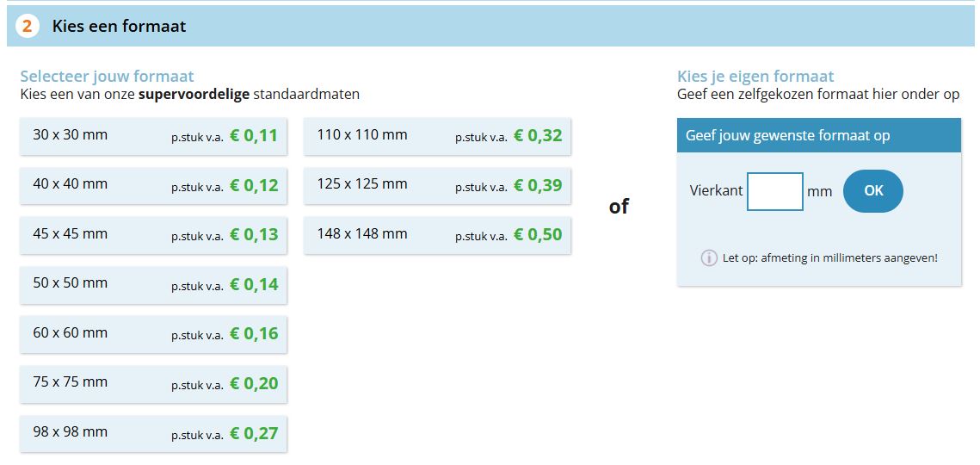
Task: Select the 125 x 125 mm format
Action: tap(437, 185)
